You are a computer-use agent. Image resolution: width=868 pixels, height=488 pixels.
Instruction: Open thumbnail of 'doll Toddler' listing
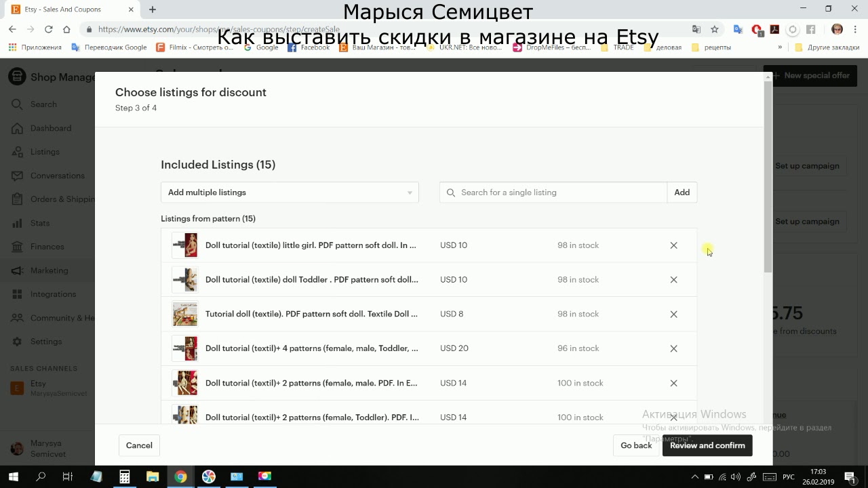pyautogui.click(x=184, y=279)
